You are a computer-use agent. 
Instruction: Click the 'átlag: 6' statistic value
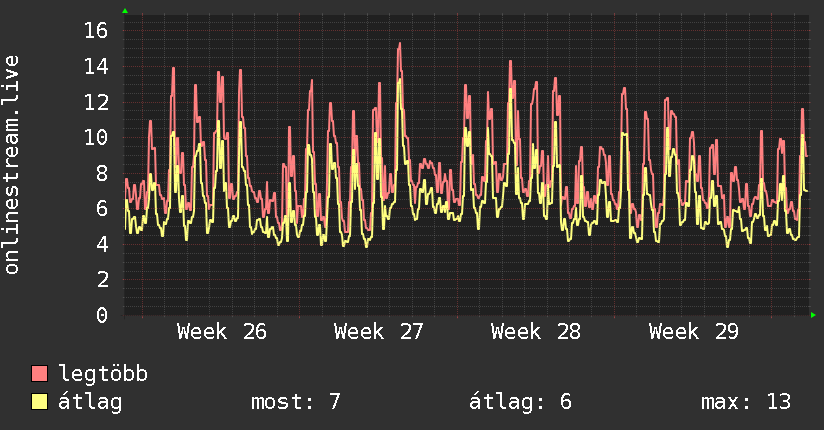(x=520, y=402)
